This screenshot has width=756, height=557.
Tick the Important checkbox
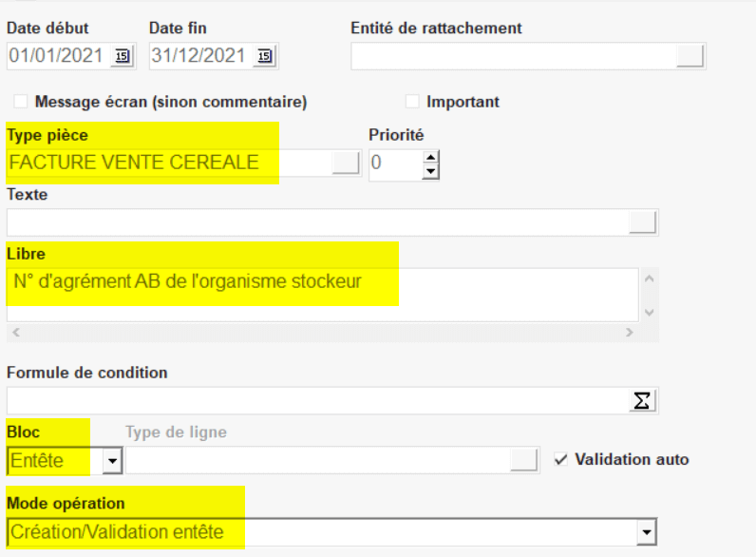tap(412, 101)
